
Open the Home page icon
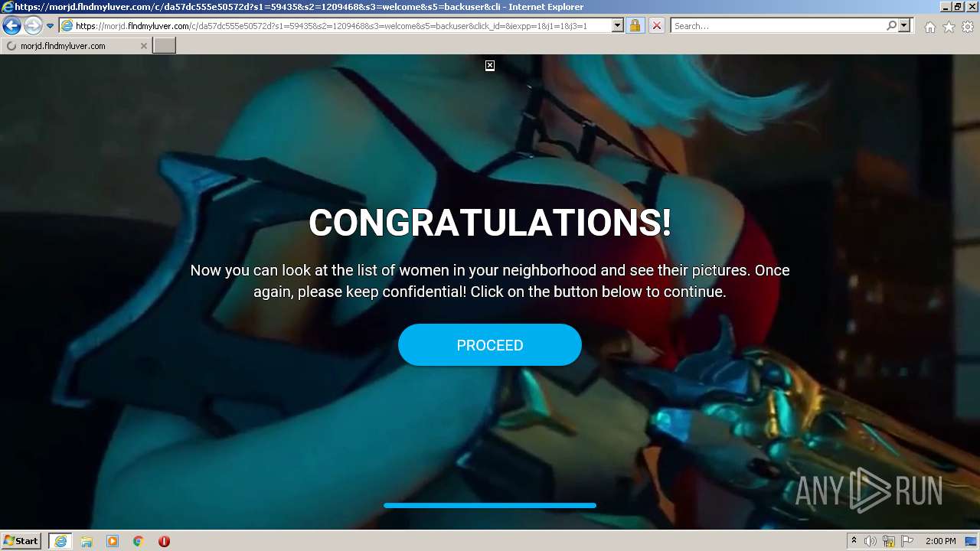(x=929, y=27)
